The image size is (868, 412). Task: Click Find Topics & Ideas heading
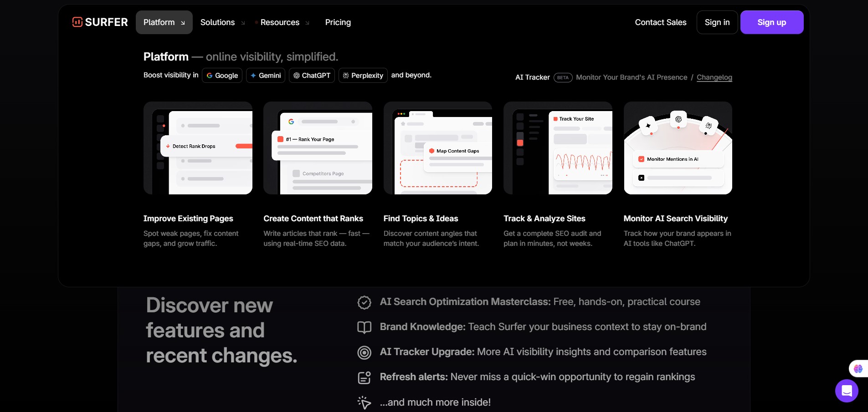pyautogui.click(x=421, y=219)
